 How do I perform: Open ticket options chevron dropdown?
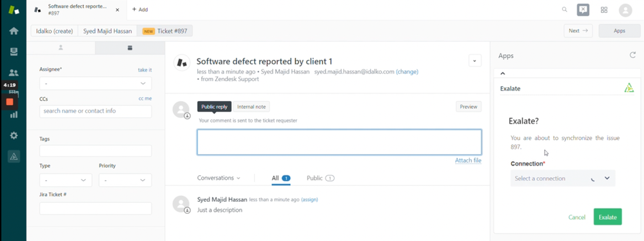[x=475, y=61]
